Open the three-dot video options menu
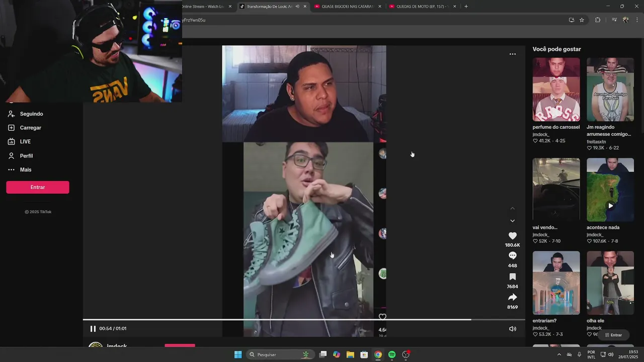Viewport: 644px width, 362px height. (512, 54)
